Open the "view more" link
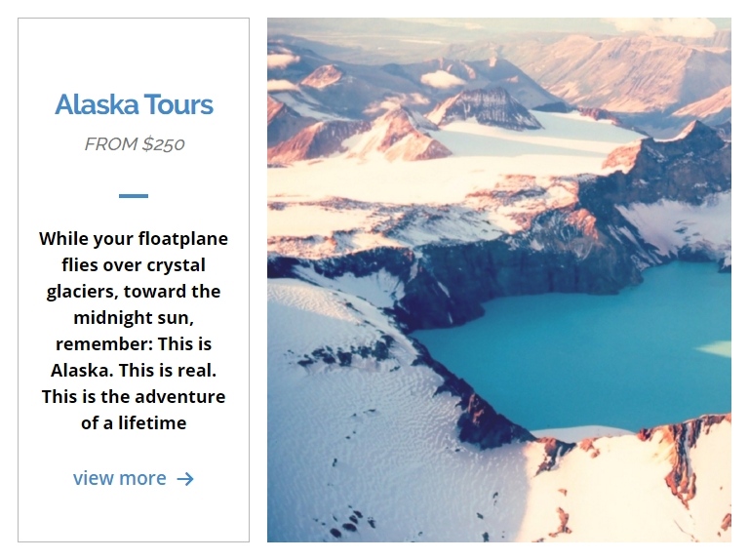Viewport: 749px width, 560px height. tap(120, 478)
